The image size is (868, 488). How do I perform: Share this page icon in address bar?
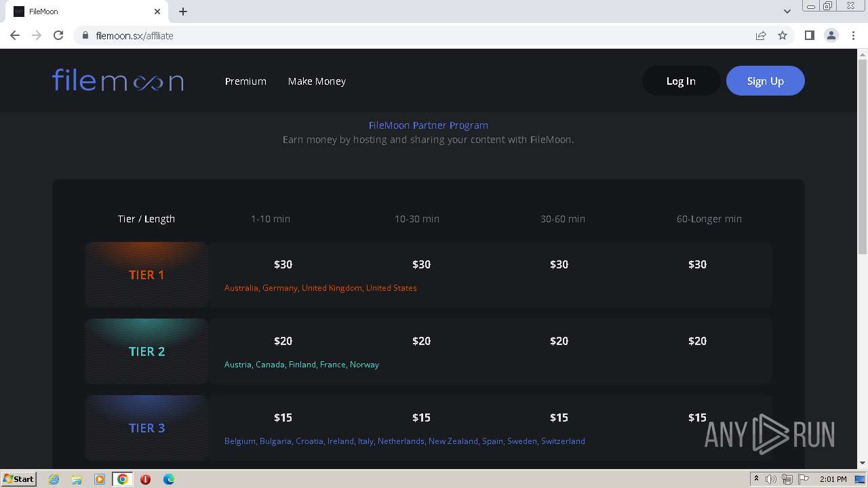coord(761,35)
